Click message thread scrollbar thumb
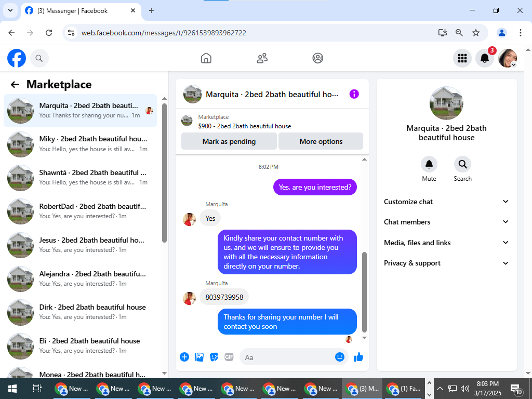The width and height of the screenshot is (532, 399). [364, 292]
